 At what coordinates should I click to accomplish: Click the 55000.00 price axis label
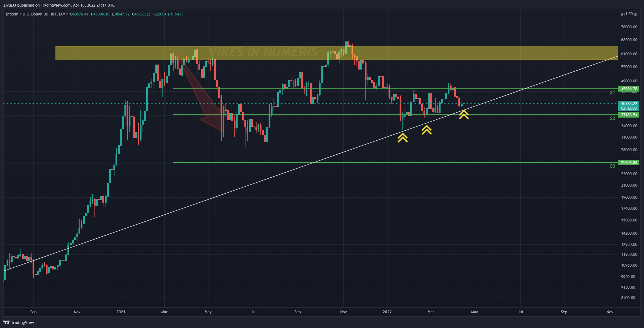(x=629, y=67)
